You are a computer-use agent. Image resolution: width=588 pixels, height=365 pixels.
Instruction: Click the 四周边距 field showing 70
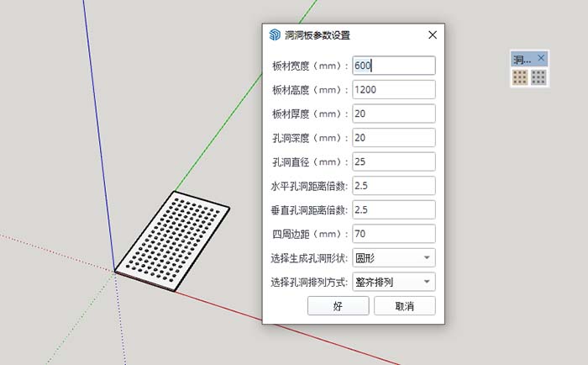[394, 234]
